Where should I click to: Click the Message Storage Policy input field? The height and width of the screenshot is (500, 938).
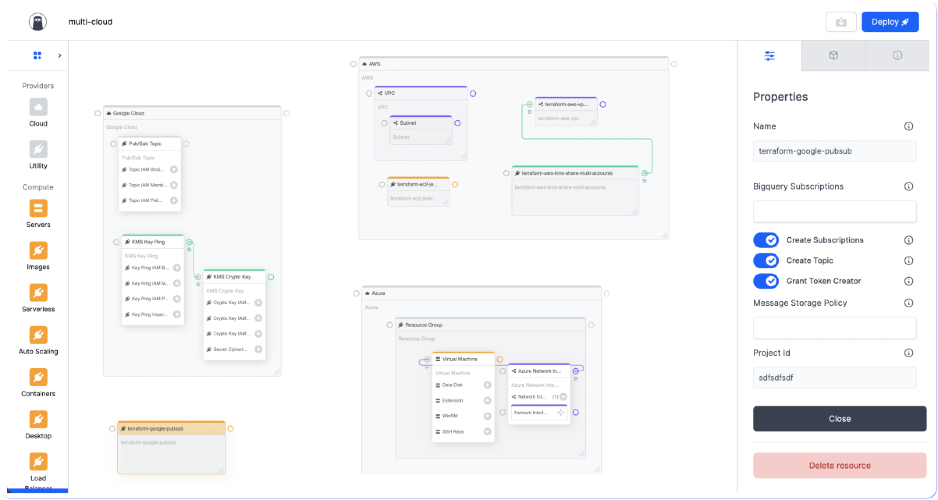coord(835,328)
